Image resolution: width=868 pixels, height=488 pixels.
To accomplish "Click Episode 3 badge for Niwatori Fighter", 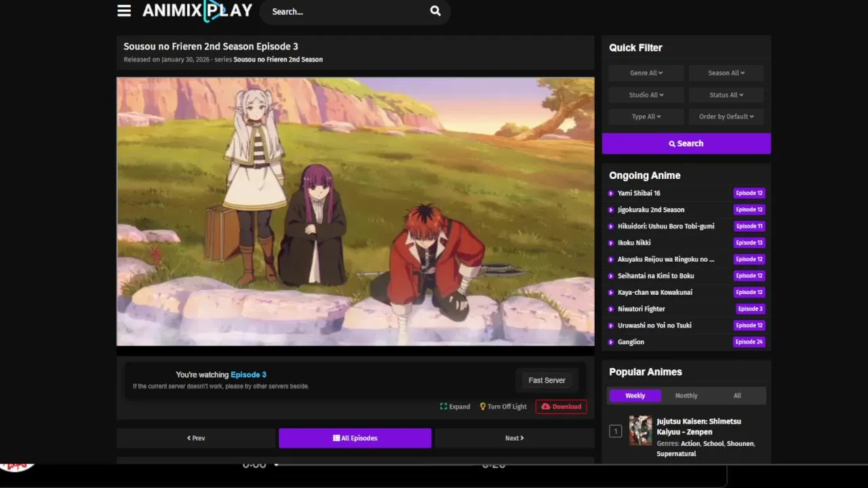I will tap(751, 309).
